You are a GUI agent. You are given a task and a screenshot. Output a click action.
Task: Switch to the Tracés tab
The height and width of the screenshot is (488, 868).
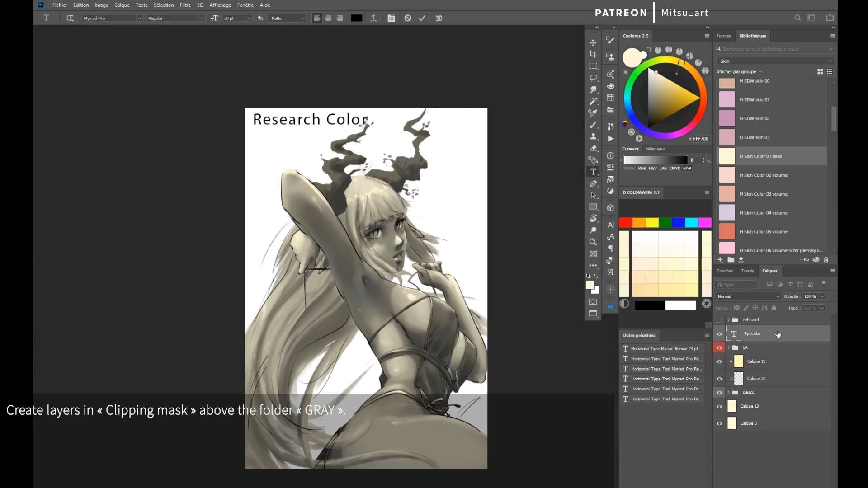pyautogui.click(x=747, y=271)
